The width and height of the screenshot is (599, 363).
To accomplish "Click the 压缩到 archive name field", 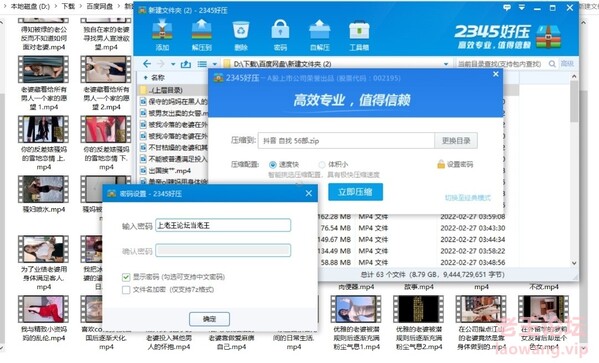I will [x=346, y=141].
